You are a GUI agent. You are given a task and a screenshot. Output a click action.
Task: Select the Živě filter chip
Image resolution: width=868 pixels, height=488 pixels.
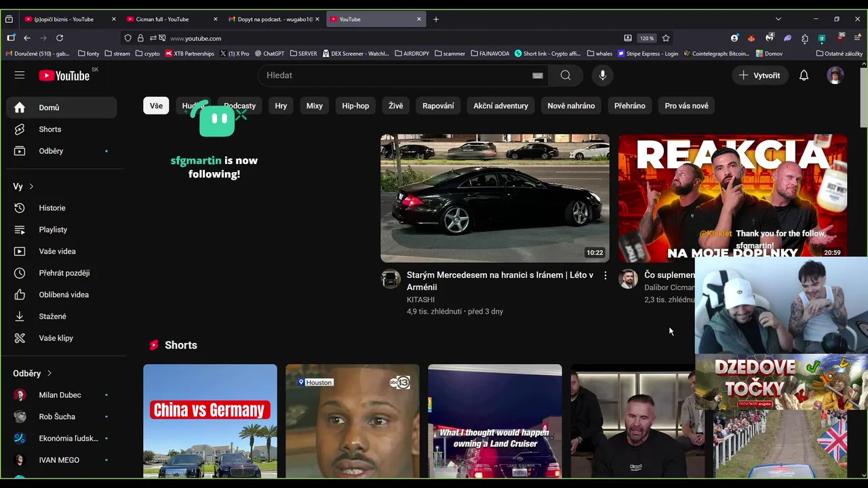pos(396,106)
